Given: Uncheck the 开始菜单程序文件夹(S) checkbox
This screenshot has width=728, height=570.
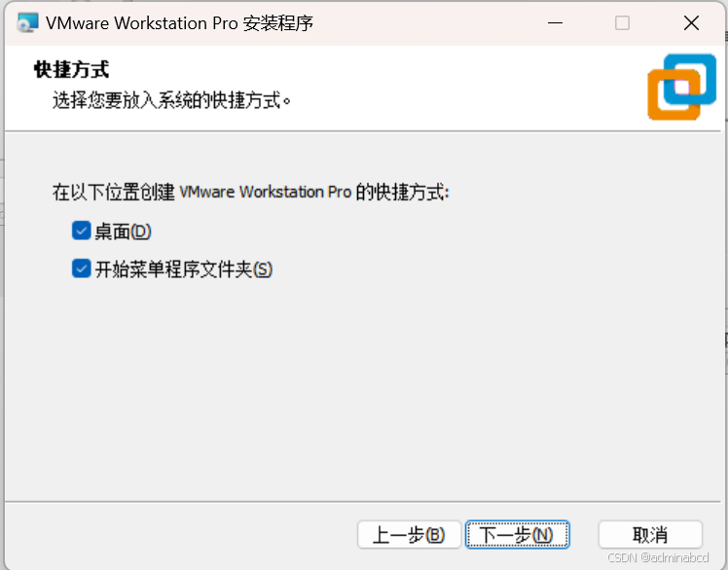Looking at the screenshot, I should pos(81,268).
